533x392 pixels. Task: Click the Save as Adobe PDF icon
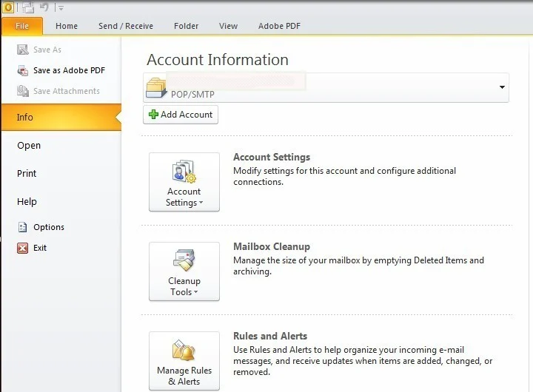click(x=23, y=71)
